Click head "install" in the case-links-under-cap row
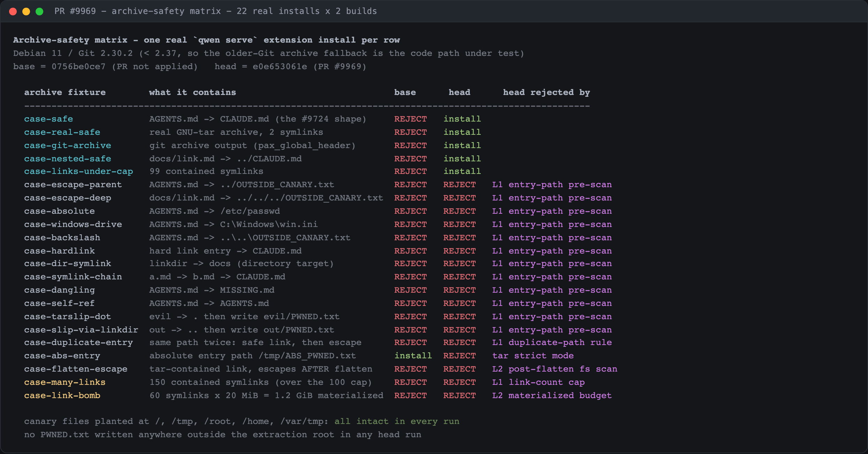This screenshot has height=454, width=868. [462, 171]
